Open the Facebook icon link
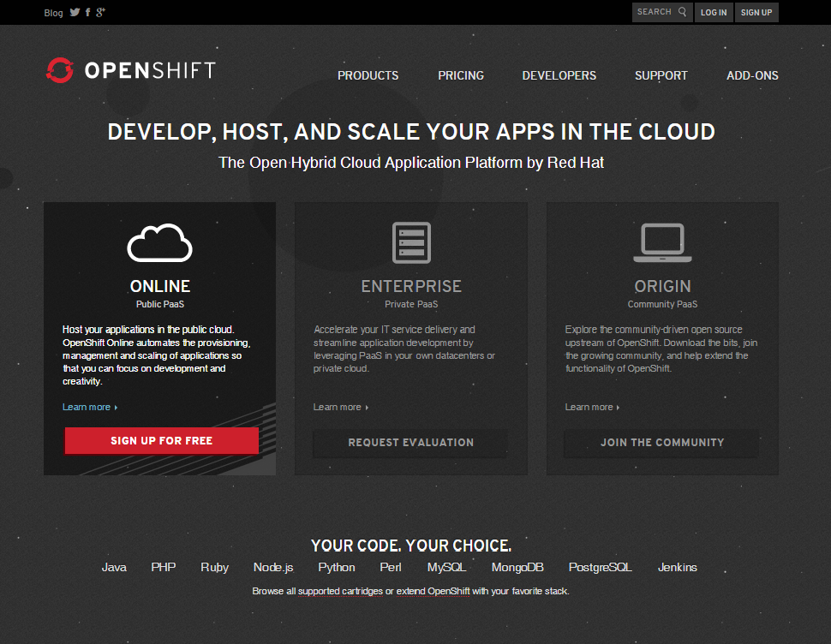The width and height of the screenshot is (831, 644). coord(88,12)
